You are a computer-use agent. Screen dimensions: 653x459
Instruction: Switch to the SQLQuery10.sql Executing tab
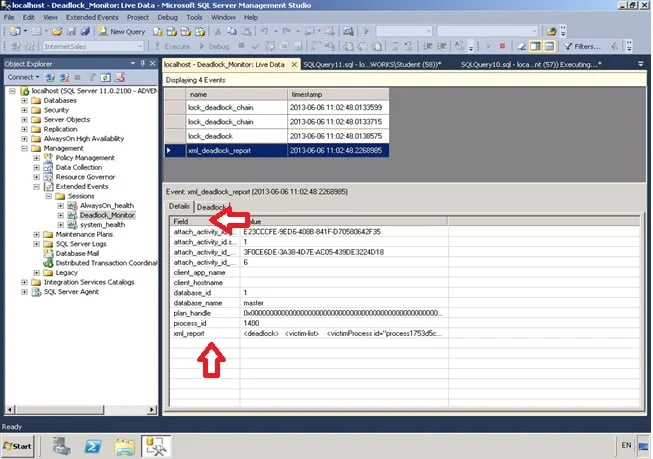(x=531, y=65)
